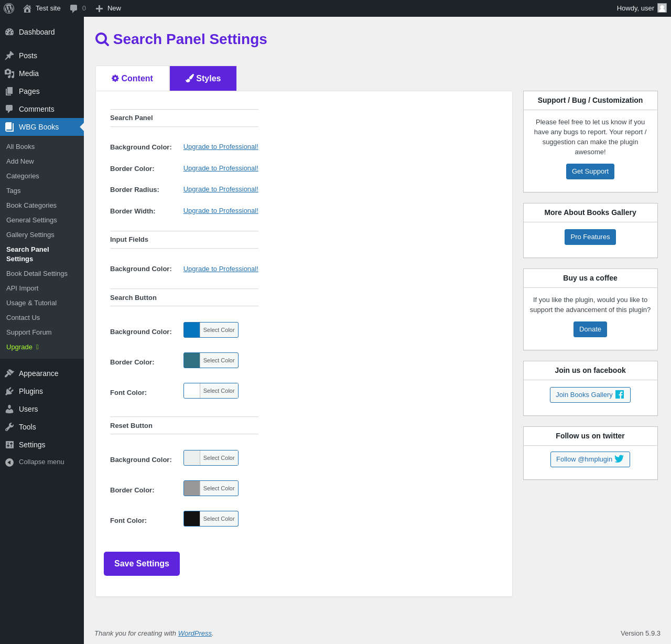Viewport: 671px width, 644px height.
Task: Click the magnifier icon beside Search Panel Settings
Action: pos(102,39)
